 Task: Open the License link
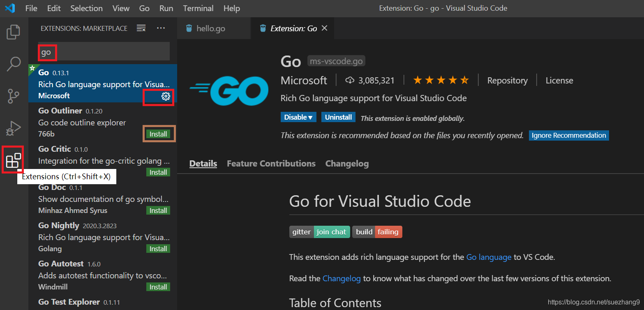[x=559, y=81]
